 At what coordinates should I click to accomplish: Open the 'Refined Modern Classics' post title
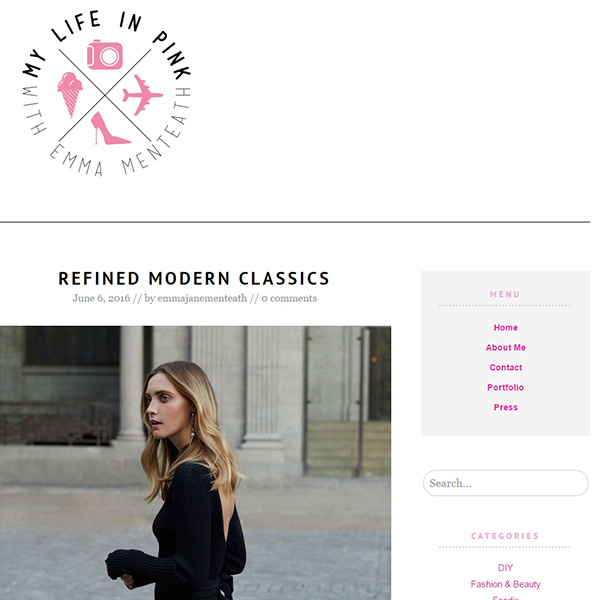click(194, 279)
